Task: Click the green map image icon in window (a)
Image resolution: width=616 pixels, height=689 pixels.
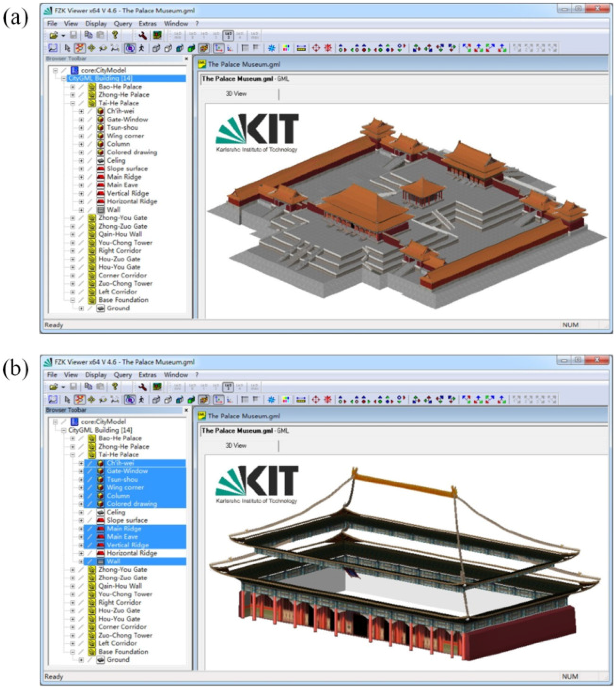Action: coord(157,35)
